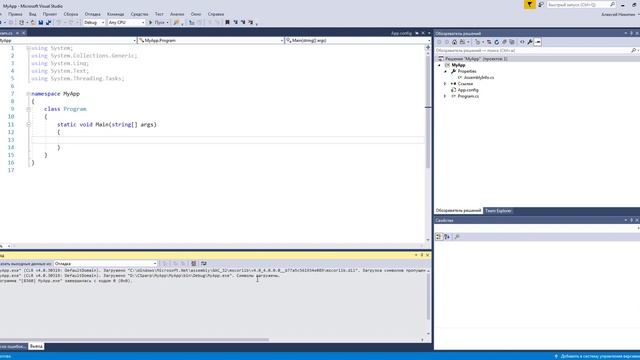Screen dimensions: 640x360
Task: Switch to the Вывод output tab
Action: [36, 347]
